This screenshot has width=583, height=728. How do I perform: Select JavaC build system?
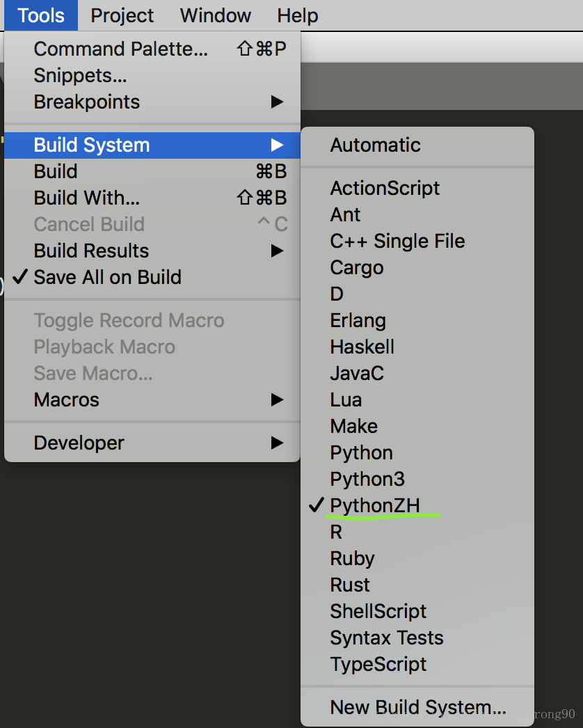click(417, 373)
